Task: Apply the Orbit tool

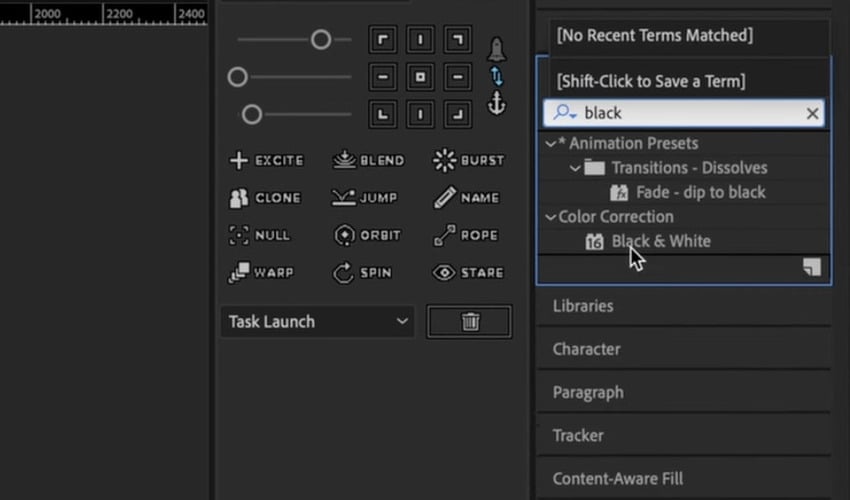Action: coord(366,235)
